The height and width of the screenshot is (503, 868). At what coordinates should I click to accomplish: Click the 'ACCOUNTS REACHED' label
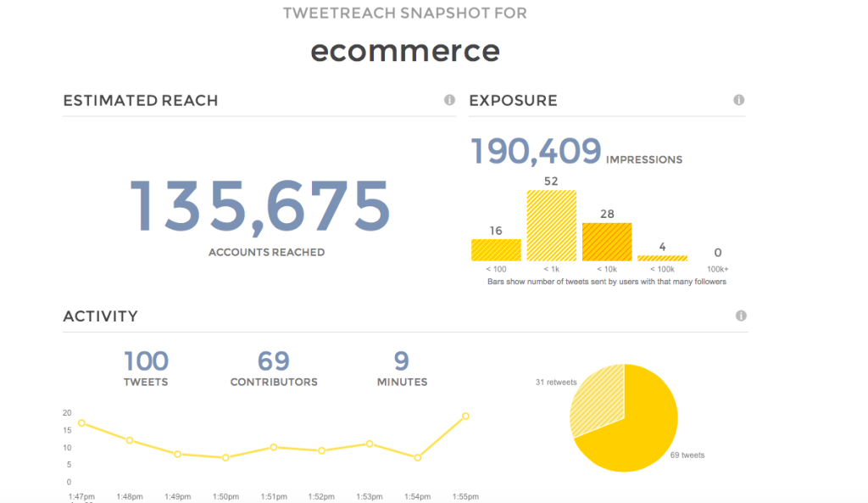pos(267,252)
